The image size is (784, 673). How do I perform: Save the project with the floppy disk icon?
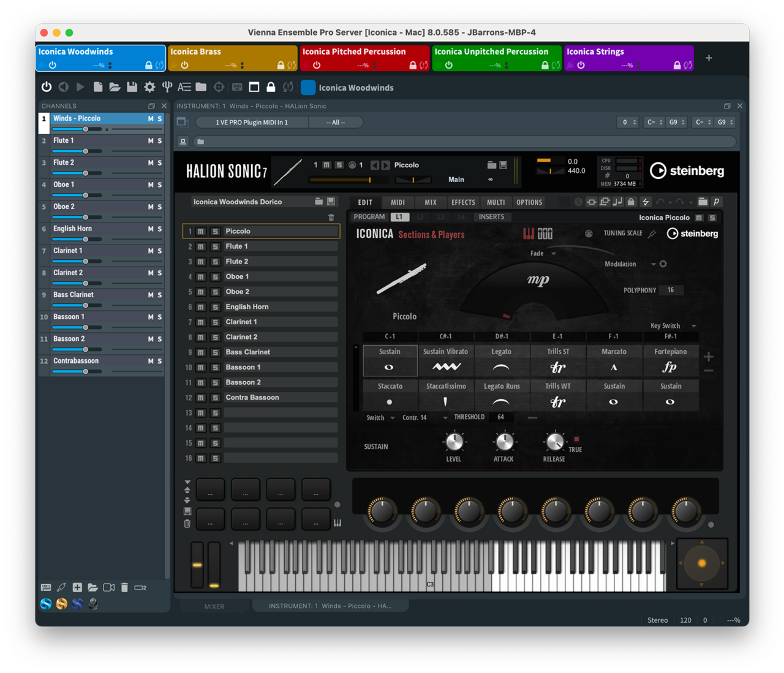[x=132, y=87]
